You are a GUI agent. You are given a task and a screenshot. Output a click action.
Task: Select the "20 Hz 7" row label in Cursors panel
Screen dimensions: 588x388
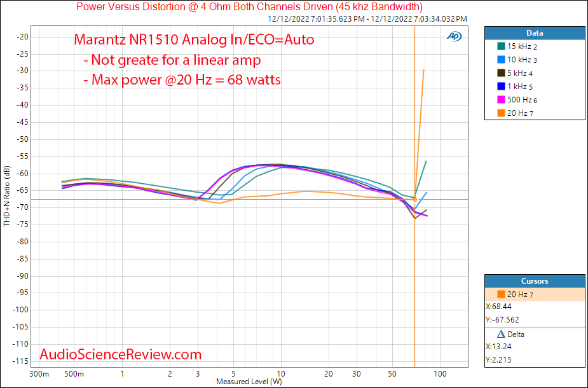click(520, 294)
